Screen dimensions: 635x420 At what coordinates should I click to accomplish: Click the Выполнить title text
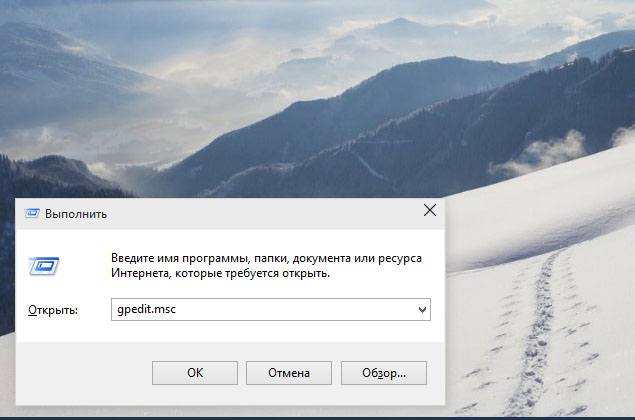[x=76, y=214]
